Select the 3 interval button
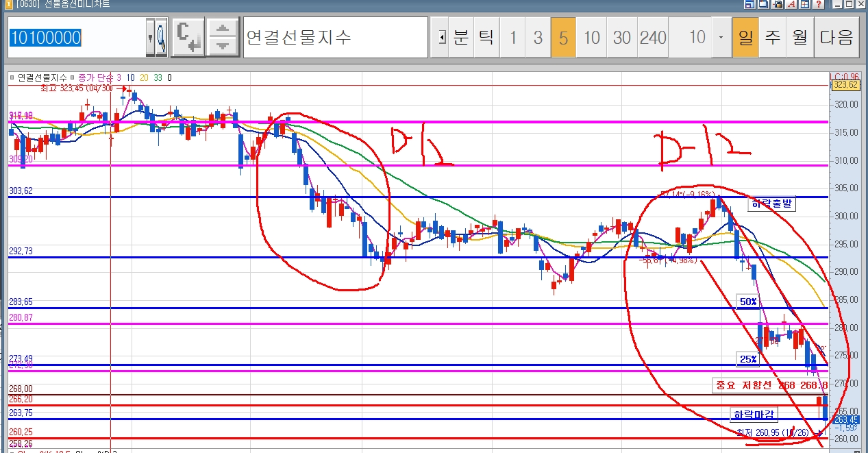This screenshot has height=453, width=868. tap(538, 37)
